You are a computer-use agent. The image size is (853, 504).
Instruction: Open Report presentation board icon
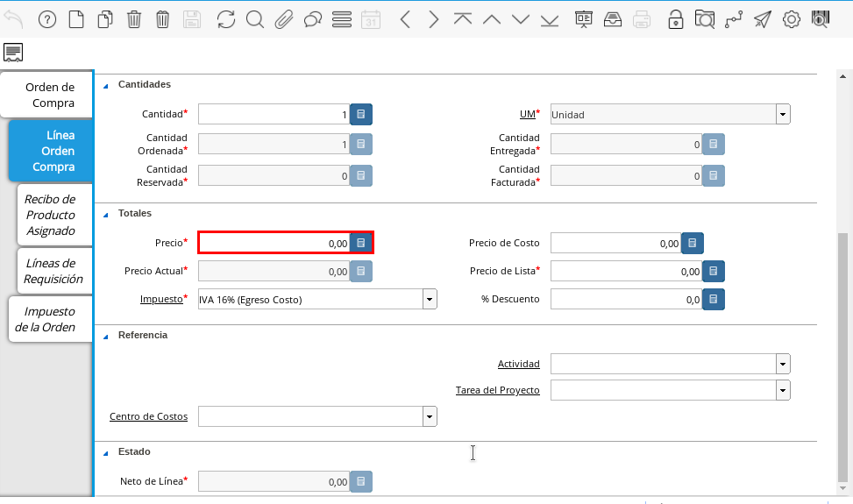click(584, 20)
